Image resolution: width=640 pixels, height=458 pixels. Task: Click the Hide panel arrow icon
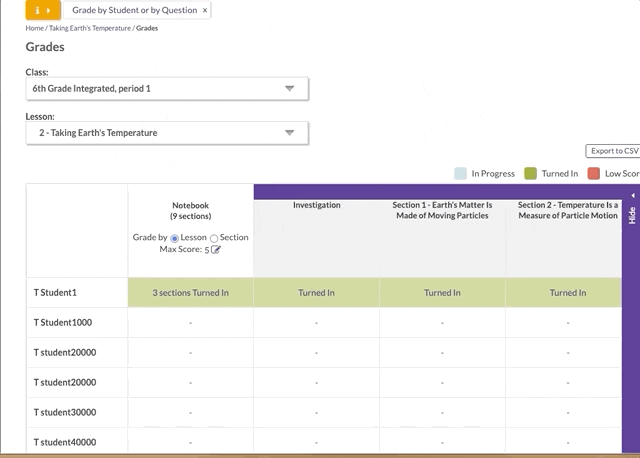point(633,195)
